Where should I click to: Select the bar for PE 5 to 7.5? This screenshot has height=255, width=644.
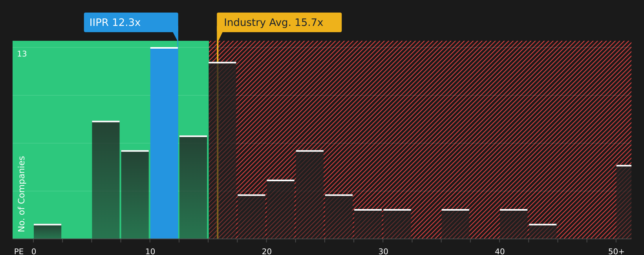pos(106,180)
